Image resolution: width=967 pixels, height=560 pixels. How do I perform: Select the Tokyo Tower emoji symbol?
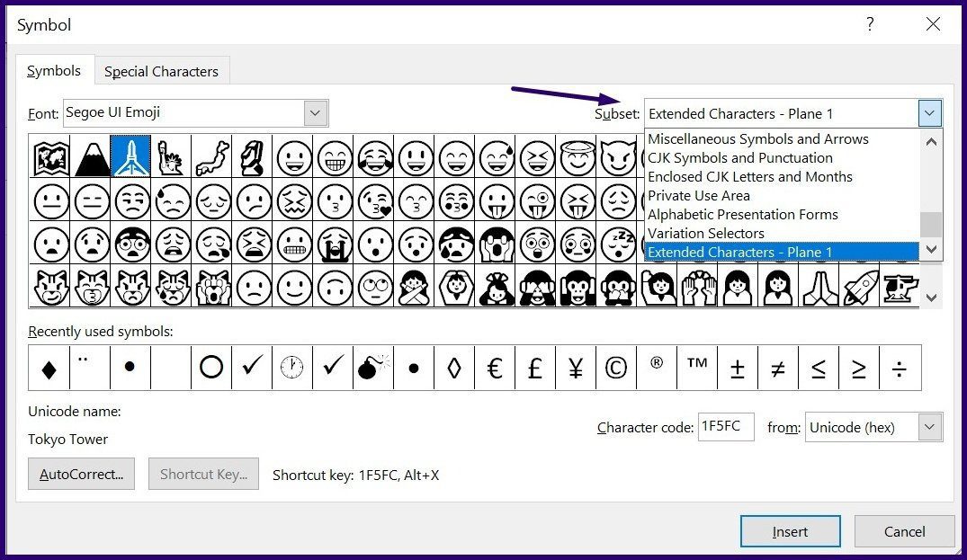[x=130, y=156]
